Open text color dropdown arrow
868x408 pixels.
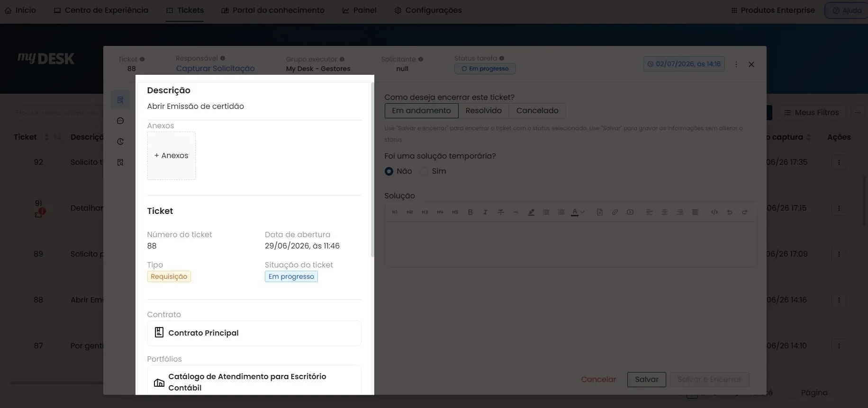[582, 212]
